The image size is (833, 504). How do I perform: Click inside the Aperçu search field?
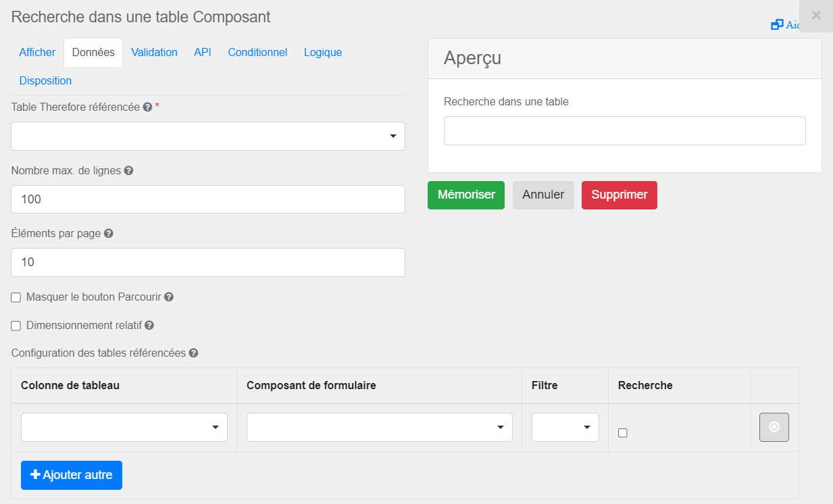click(624, 130)
